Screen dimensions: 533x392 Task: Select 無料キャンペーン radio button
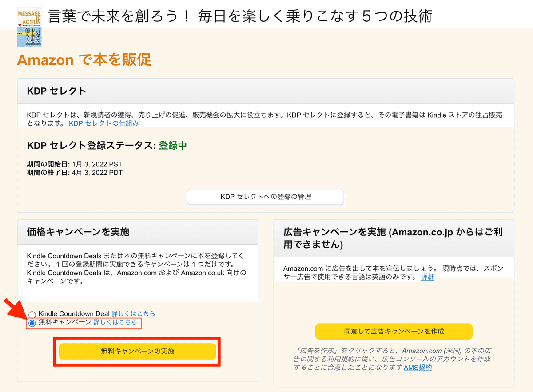pyautogui.click(x=32, y=323)
